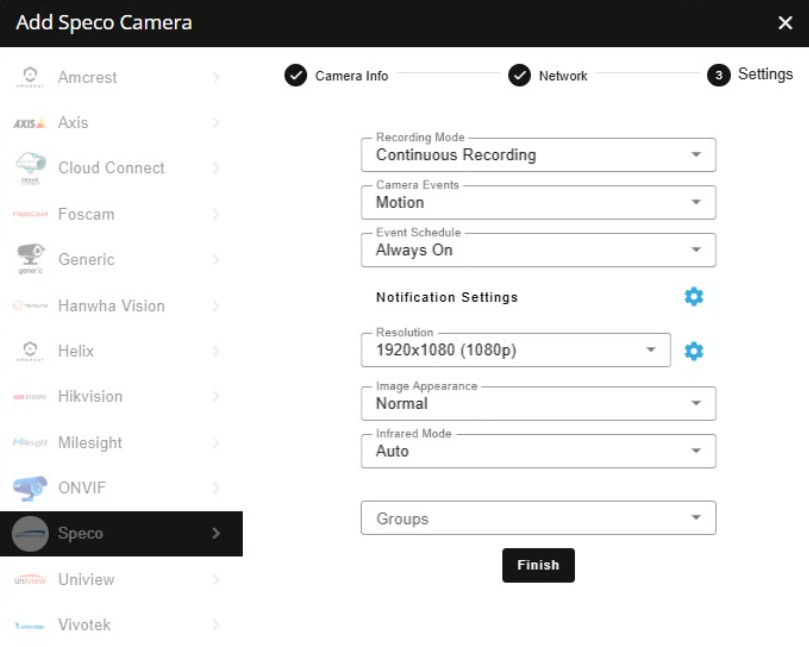Expand the ONVIF chevron arrow
The height and width of the screenshot is (647, 809).
216,488
